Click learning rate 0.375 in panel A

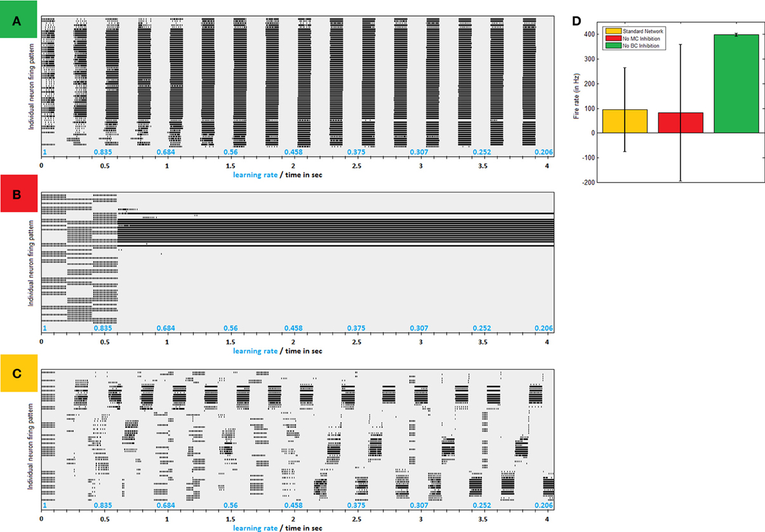356,152
